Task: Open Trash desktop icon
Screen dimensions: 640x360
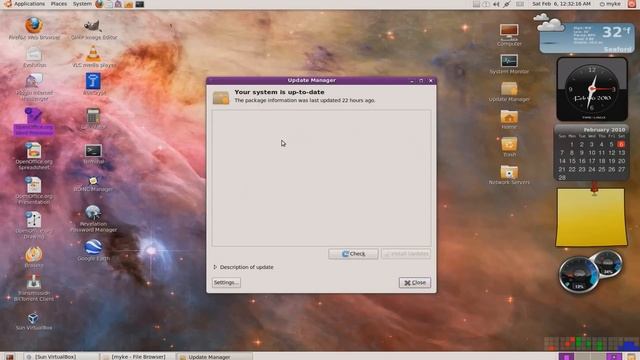Action: [509, 144]
